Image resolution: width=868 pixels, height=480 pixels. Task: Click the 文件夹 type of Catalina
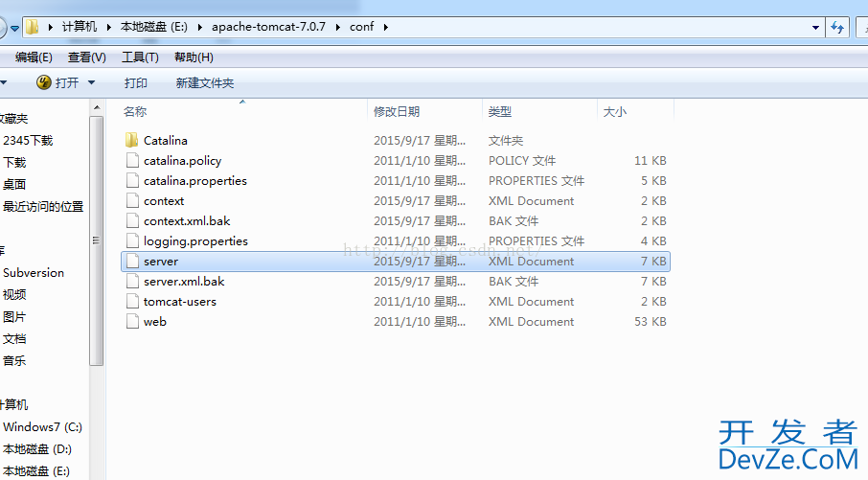point(506,141)
